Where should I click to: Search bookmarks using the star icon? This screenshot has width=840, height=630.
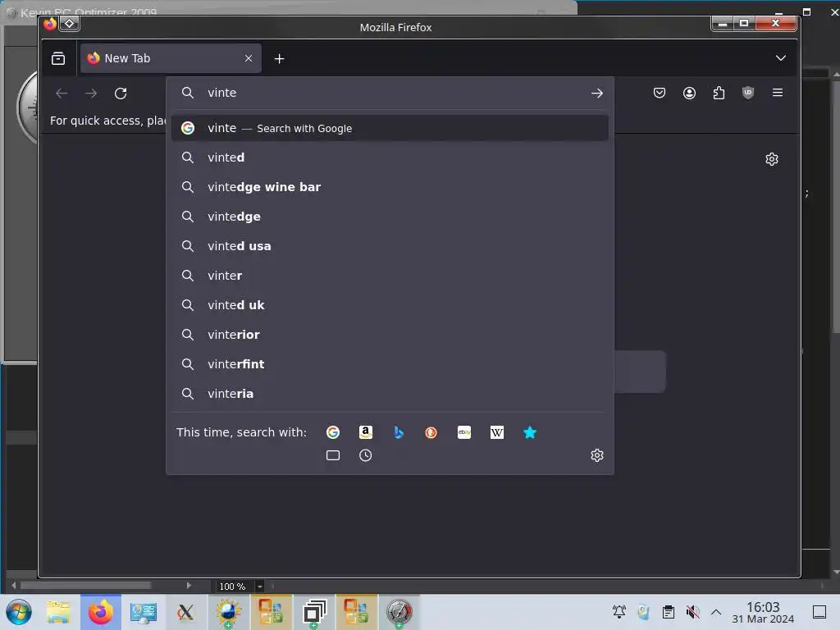[529, 432]
